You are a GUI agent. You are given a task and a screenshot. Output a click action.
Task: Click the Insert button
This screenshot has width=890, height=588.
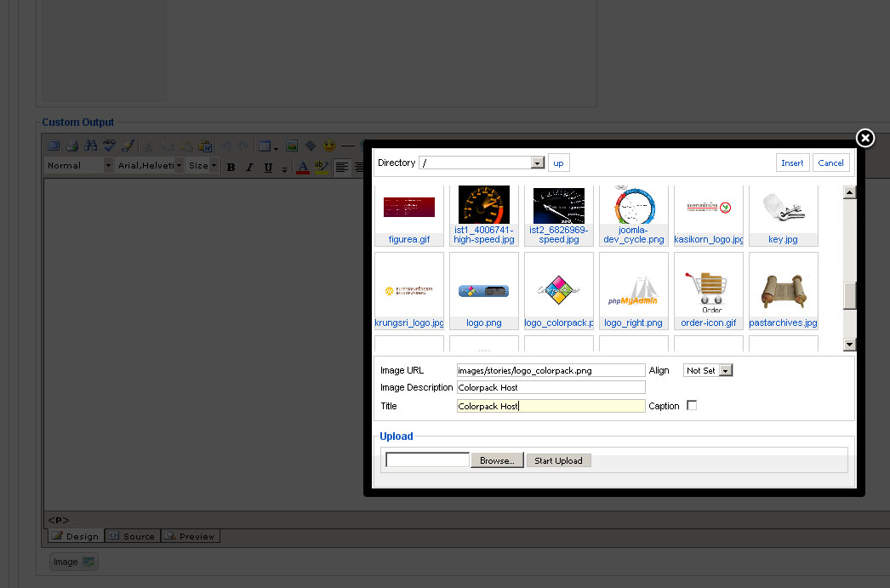[792, 163]
